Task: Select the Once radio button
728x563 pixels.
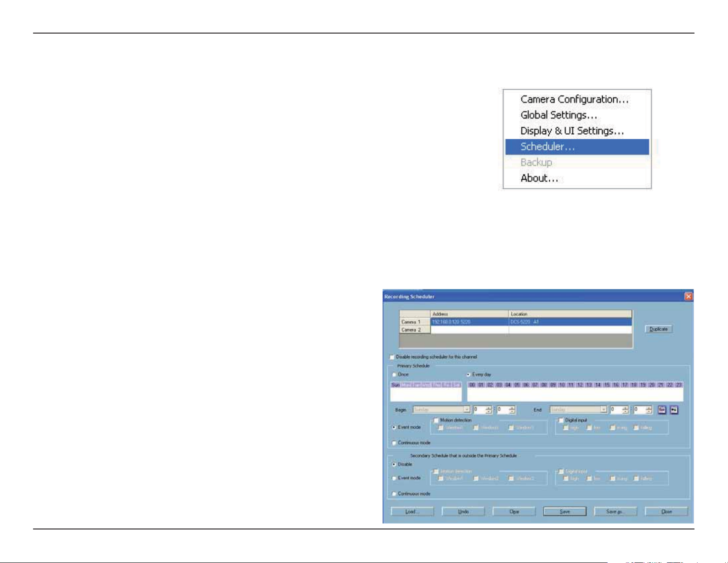Action: click(394, 375)
